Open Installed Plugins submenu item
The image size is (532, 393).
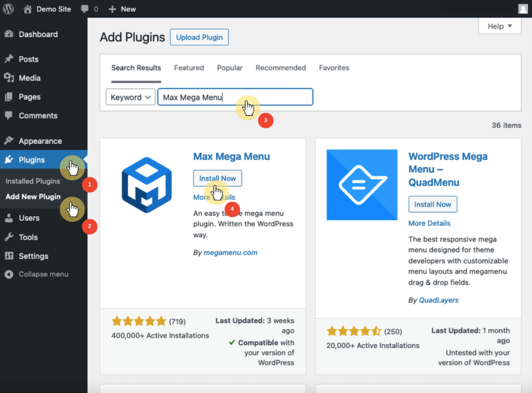pos(33,181)
